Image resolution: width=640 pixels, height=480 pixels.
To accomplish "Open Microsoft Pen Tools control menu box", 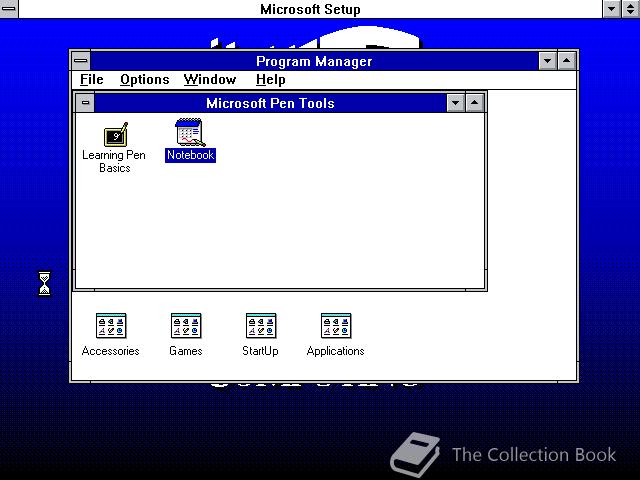I will 85,103.
